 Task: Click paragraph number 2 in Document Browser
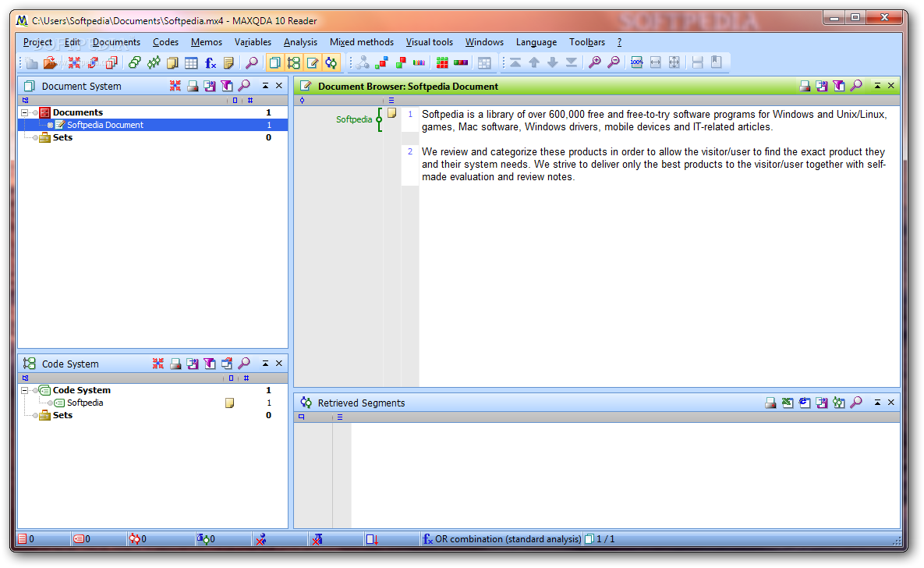tap(410, 151)
